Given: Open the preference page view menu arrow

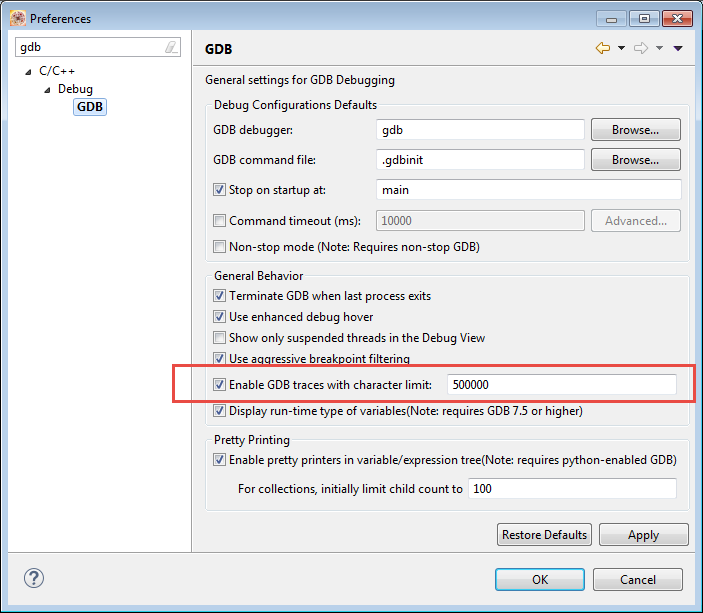Looking at the screenshot, I should 678,48.
